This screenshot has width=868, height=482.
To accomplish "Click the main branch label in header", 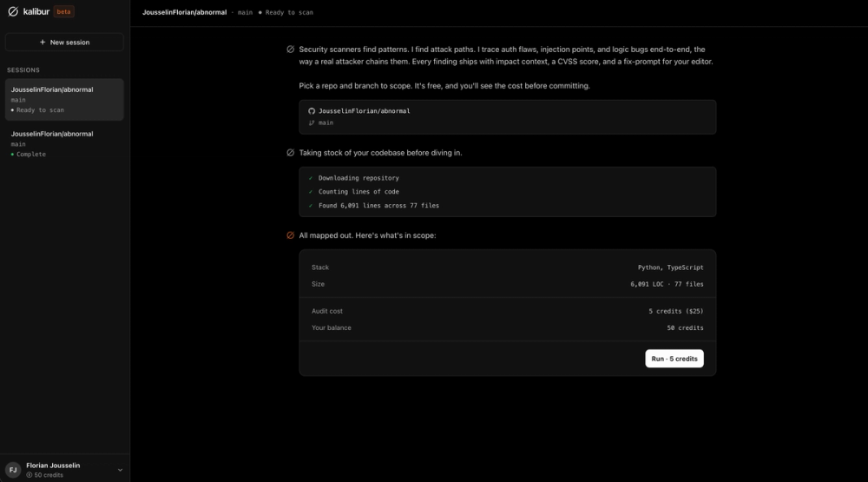I will pyautogui.click(x=246, y=12).
